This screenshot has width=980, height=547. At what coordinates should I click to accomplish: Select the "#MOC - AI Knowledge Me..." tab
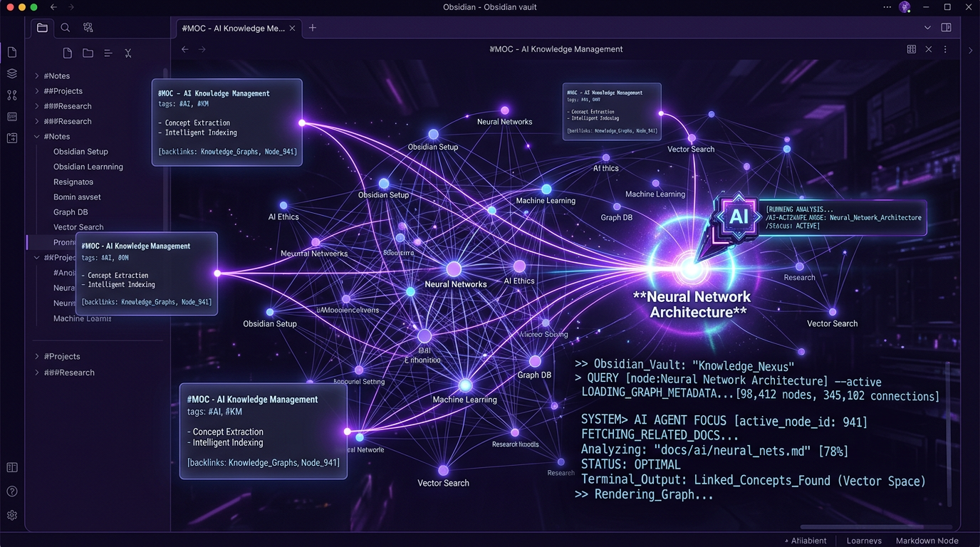233,28
